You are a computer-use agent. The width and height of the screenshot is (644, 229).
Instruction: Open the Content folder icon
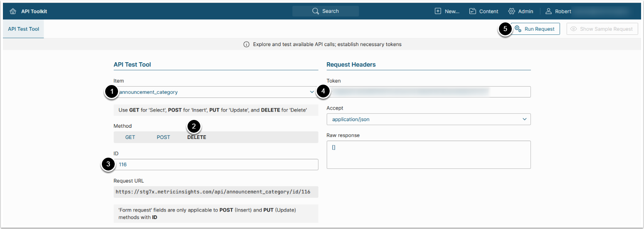point(473,11)
